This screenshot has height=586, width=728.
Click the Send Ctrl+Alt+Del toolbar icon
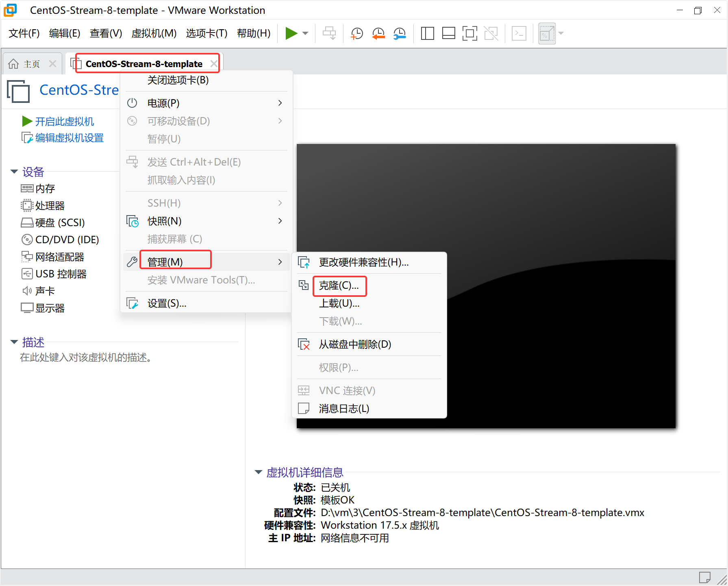coord(329,33)
